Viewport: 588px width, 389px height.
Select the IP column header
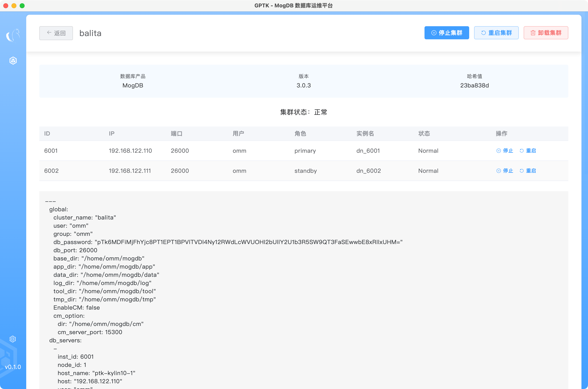click(x=112, y=133)
